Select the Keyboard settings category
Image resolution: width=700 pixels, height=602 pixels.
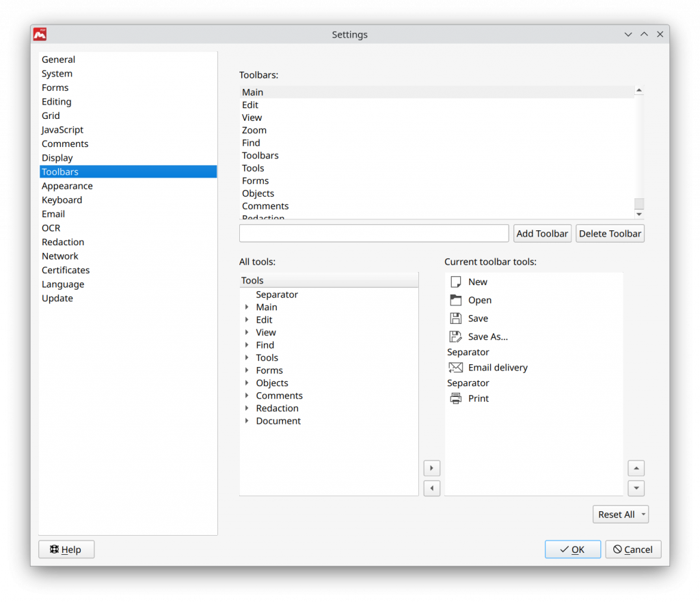pyautogui.click(x=62, y=200)
